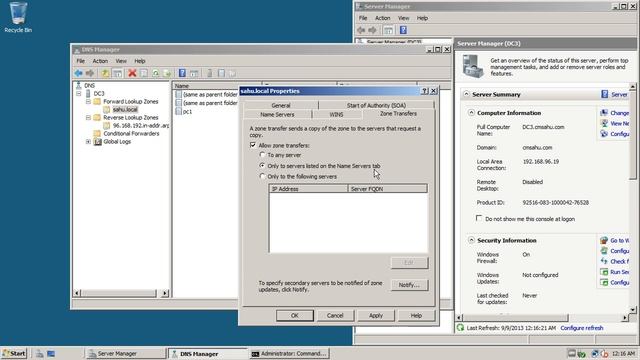This screenshot has height=360, width=640.
Task: Toggle the Allow zone transfers checkbox
Action: [x=253, y=145]
